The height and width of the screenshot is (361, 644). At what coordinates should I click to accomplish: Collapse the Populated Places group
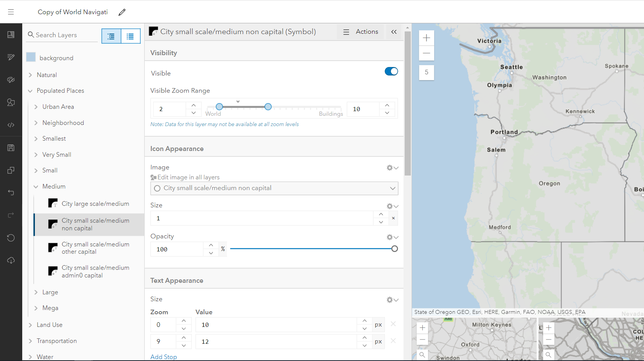tap(30, 91)
